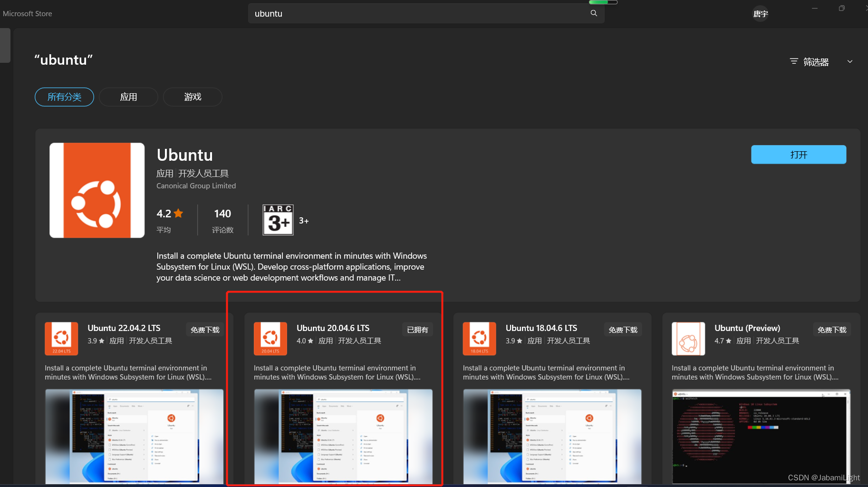This screenshot has width=868, height=487.
Task: Click the Ubuntu 20.04.6 LTS title
Action: click(x=333, y=328)
